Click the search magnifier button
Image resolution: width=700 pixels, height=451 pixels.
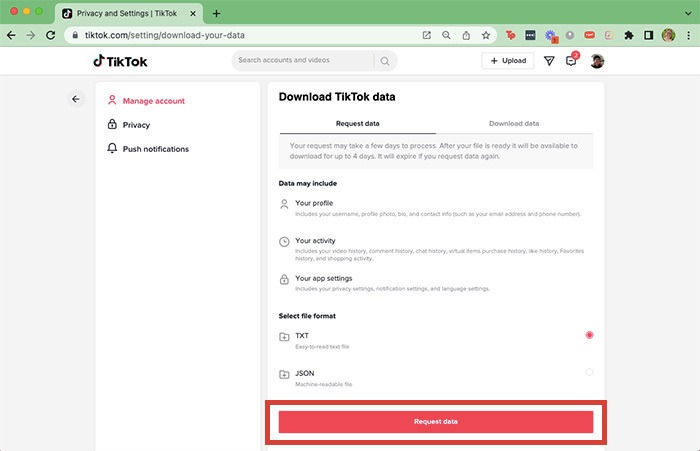tap(385, 61)
